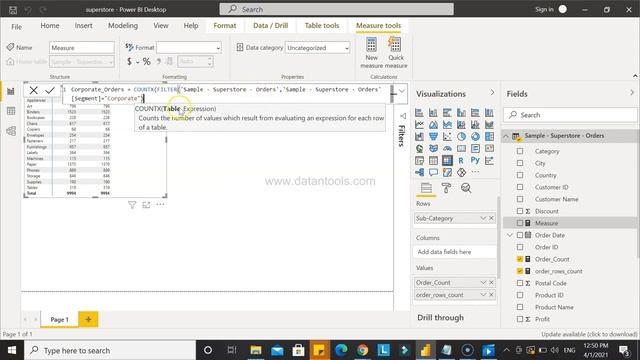This screenshot has width=640, height=360.
Task: Search in the Fields pane search box
Action: pyautogui.click(x=570, y=115)
